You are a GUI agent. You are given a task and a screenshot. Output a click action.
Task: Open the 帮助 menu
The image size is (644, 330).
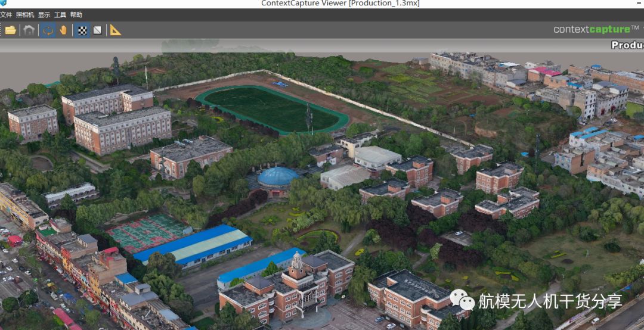click(x=76, y=15)
